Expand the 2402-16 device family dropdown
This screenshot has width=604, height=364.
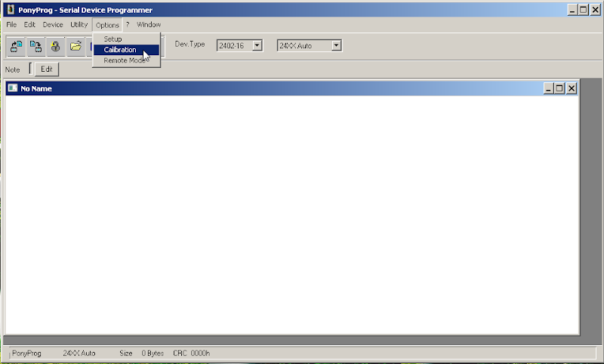[x=257, y=45]
